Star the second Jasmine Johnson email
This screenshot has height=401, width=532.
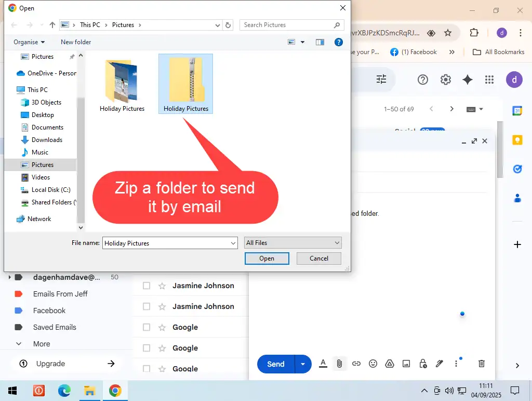click(162, 306)
